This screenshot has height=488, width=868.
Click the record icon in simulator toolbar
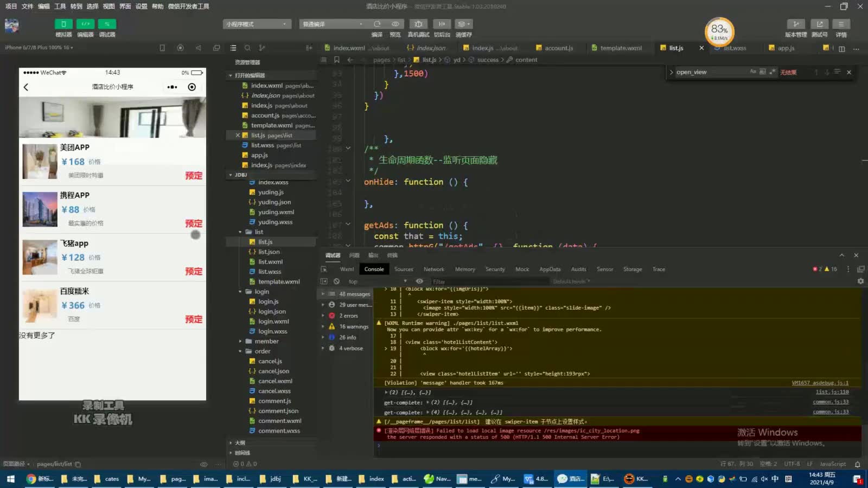(x=180, y=48)
